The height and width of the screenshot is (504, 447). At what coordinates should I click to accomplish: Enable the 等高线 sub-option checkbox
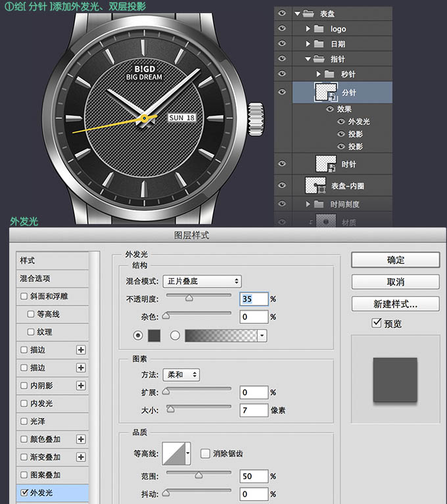[30, 314]
